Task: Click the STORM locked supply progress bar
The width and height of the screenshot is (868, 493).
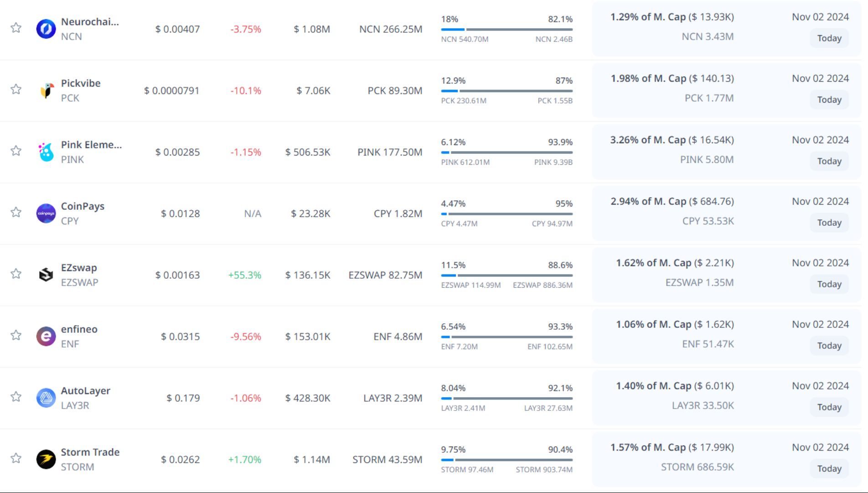Action: (x=506, y=460)
